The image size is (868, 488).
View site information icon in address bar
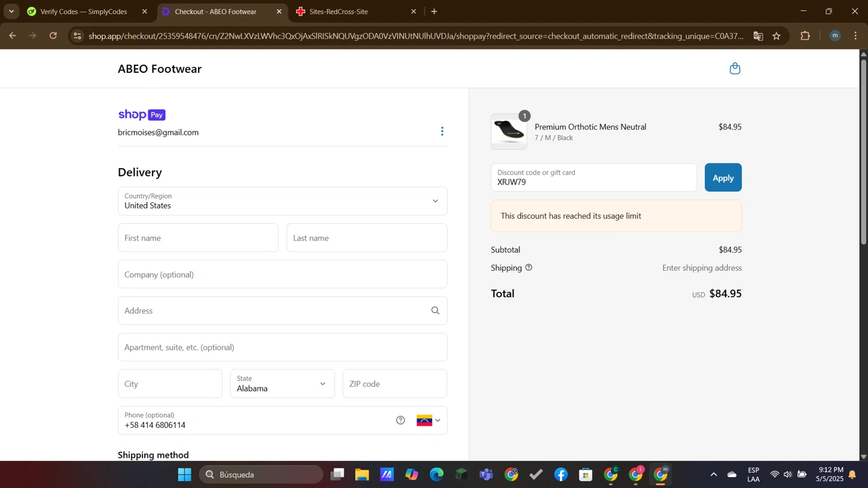point(78,36)
